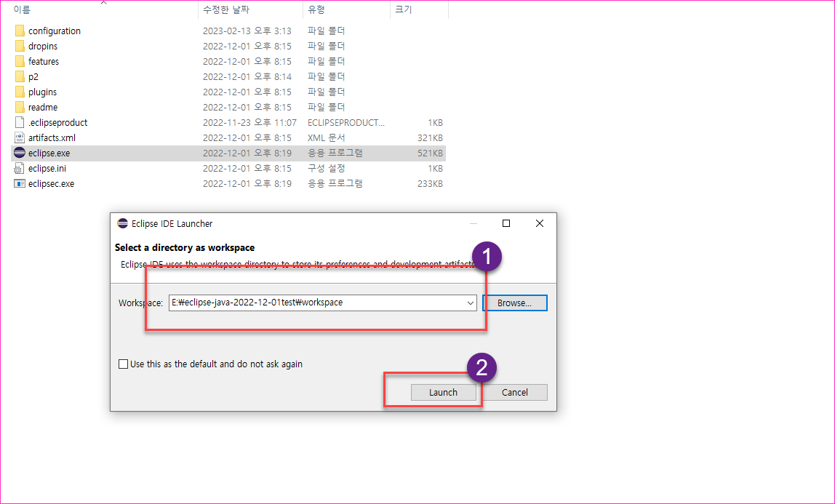Select the p2 folder name
This screenshot has height=504, width=835.
tap(33, 76)
